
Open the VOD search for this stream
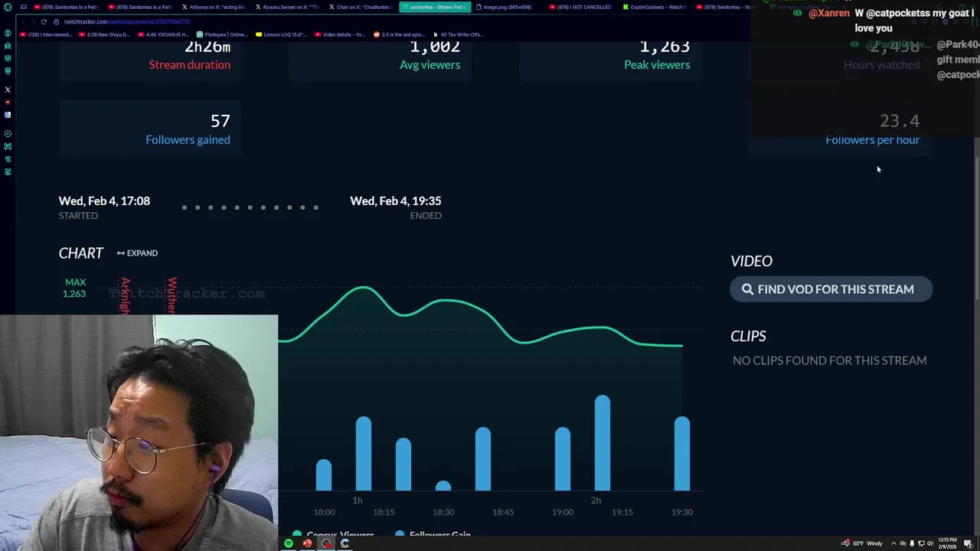click(831, 289)
